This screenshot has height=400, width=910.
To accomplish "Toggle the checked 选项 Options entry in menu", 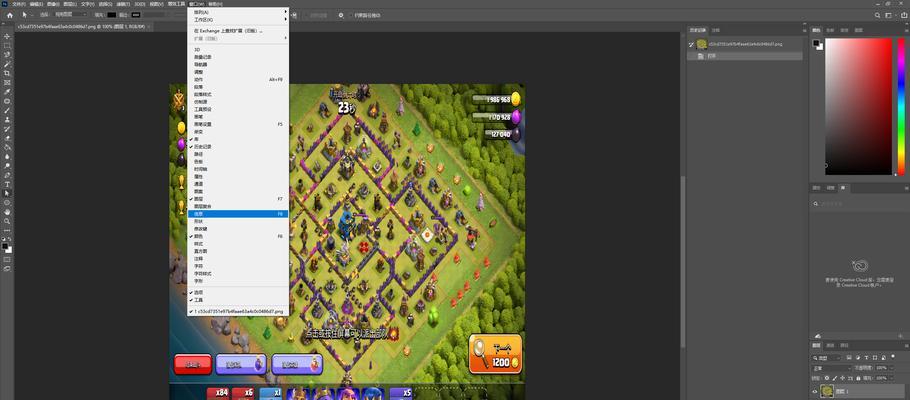I will click(237, 292).
